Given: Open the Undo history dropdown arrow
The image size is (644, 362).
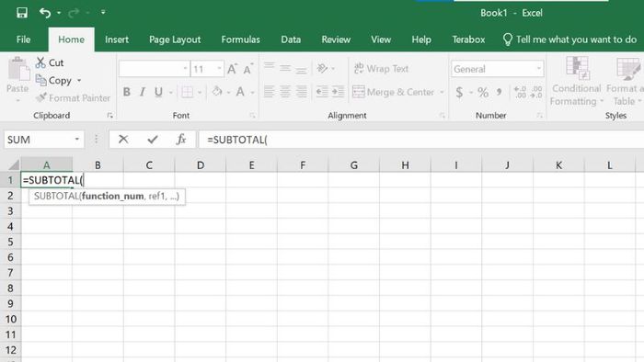Looking at the screenshot, I should tap(59, 13).
